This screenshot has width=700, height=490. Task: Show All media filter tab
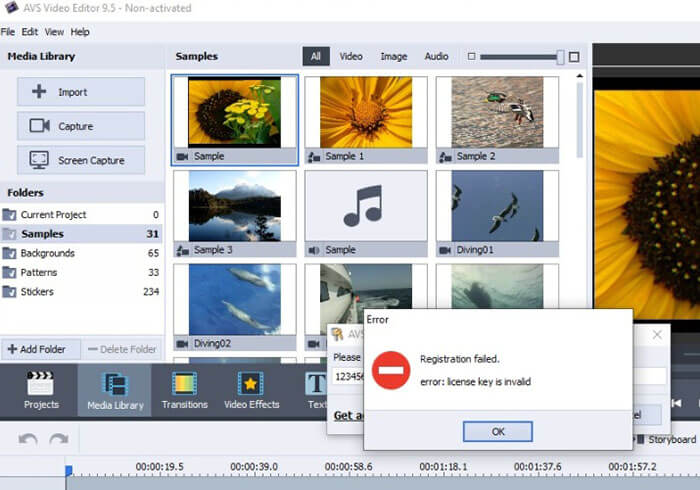[x=316, y=56]
